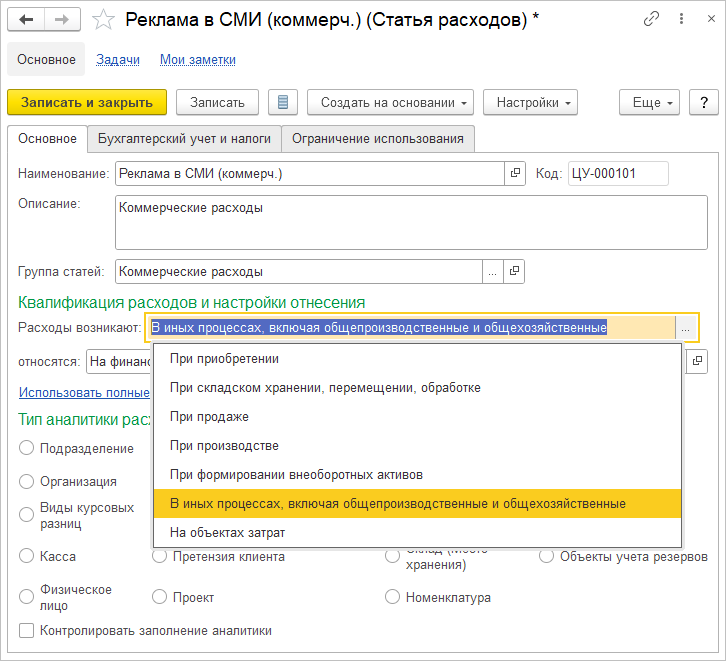Select На объектах затрат list option
This screenshot has width=726, height=661.
(x=227, y=532)
